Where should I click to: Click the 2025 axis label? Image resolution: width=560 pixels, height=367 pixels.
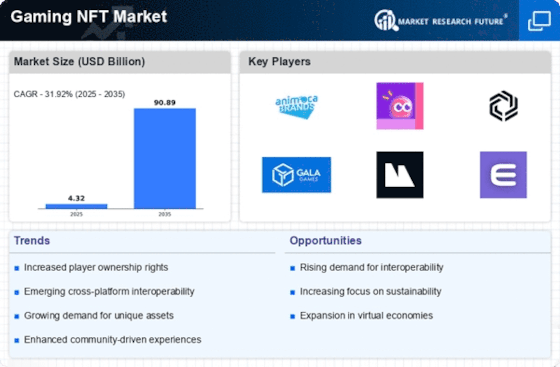click(x=76, y=214)
